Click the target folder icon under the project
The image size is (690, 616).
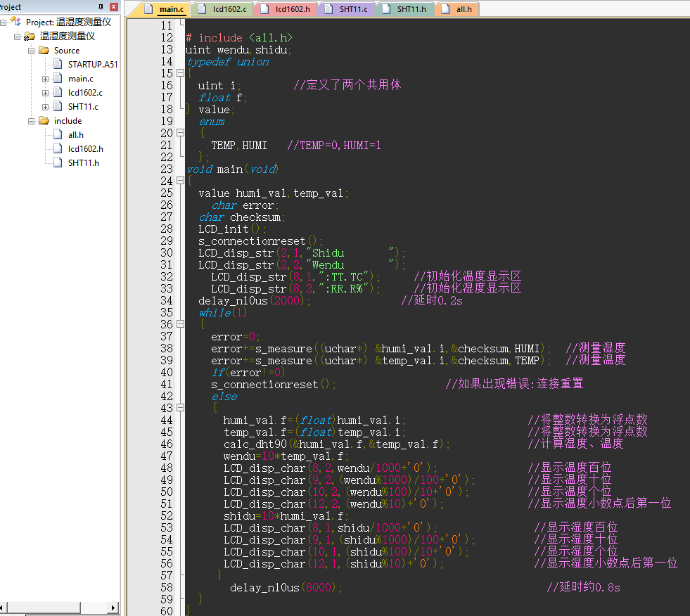click(x=30, y=36)
